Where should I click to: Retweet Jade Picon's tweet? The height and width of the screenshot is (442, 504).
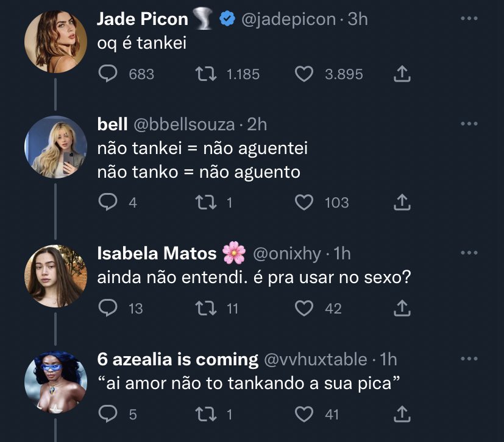pyautogui.click(x=206, y=74)
